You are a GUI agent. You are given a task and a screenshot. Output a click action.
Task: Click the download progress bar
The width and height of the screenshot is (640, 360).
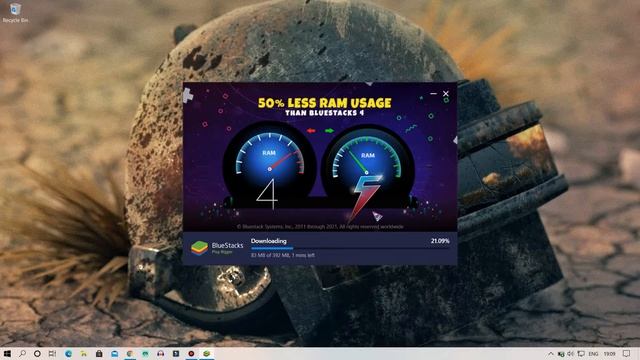(350, 248)
